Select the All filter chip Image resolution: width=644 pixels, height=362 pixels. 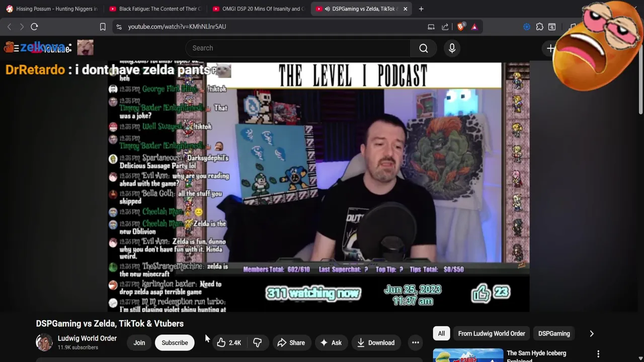point(441,333)
